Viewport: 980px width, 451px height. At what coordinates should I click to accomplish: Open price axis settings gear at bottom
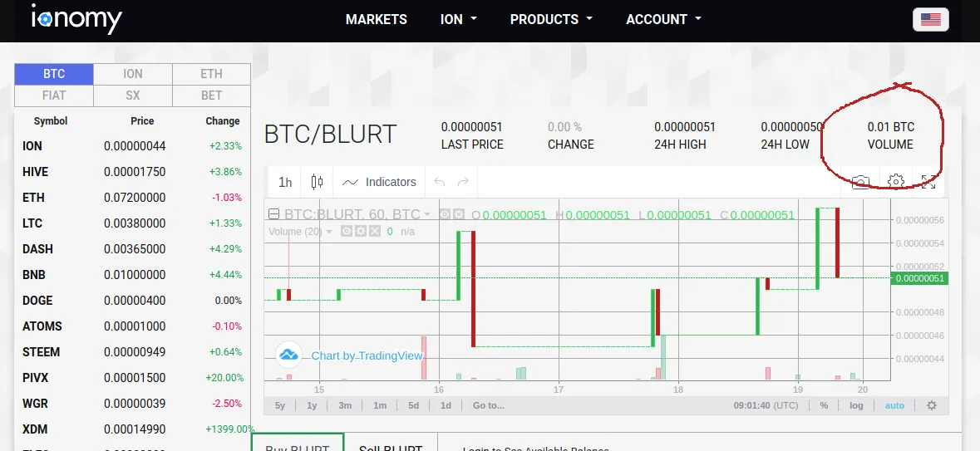tap(931, 405)
